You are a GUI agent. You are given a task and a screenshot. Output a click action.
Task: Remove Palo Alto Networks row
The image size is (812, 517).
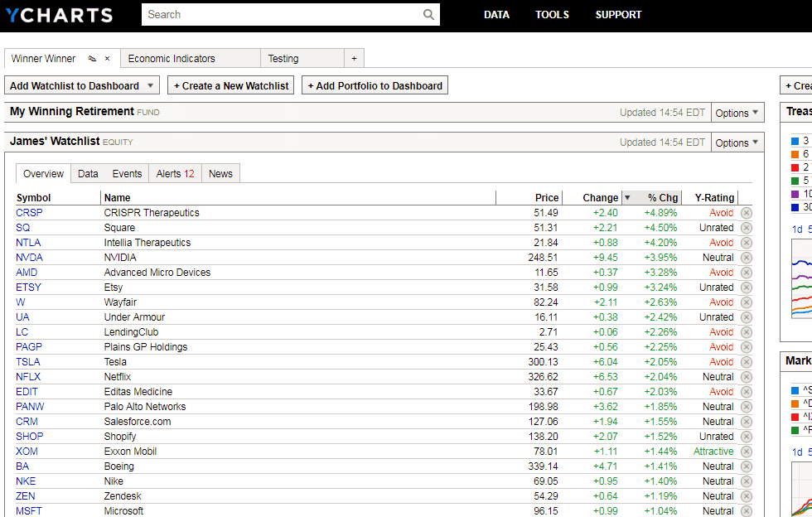click(x=747, y=407)
